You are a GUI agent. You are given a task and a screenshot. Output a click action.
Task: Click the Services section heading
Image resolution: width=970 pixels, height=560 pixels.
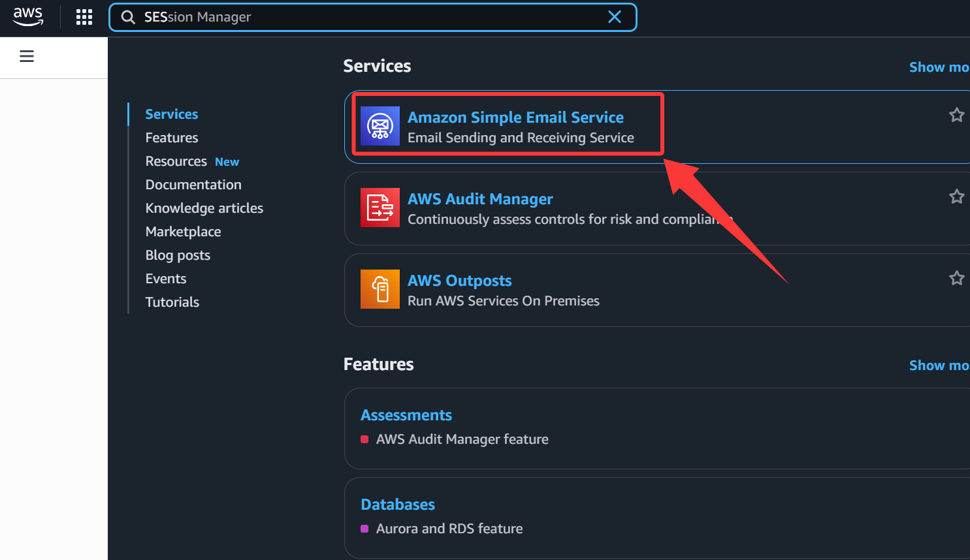pos(378,66)
